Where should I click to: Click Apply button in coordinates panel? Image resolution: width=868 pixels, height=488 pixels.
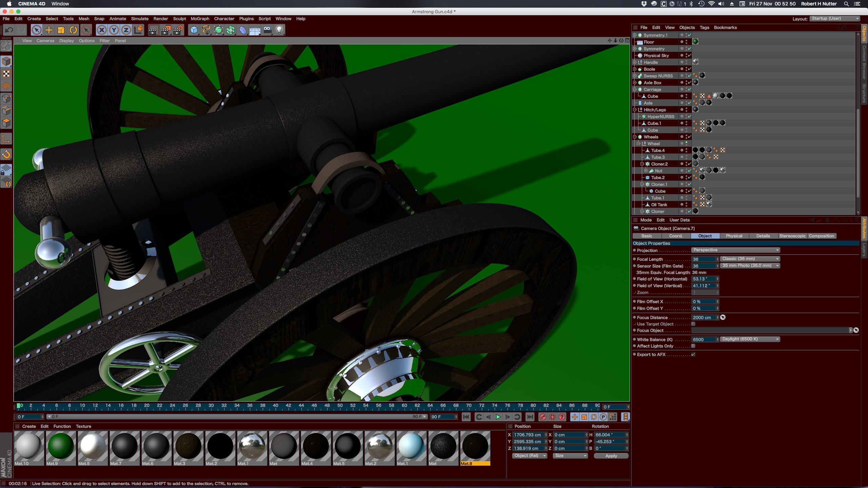pyautogui.click(x=611, y=456)
